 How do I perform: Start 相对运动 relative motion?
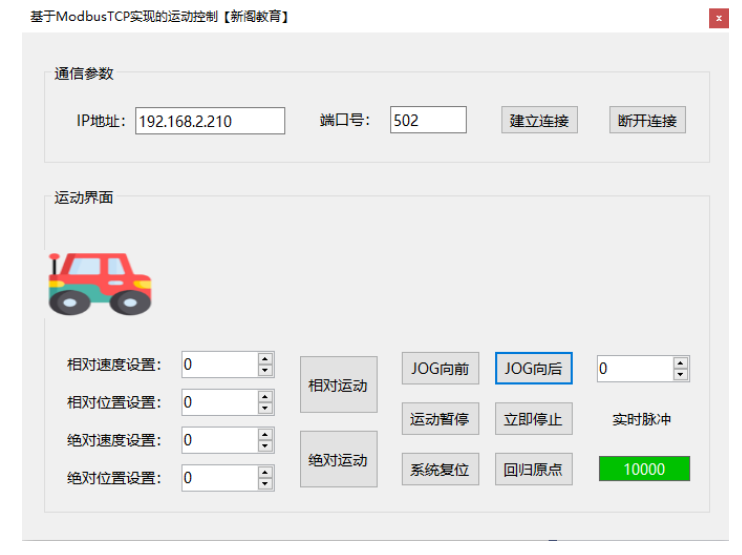tap(338, 385)
